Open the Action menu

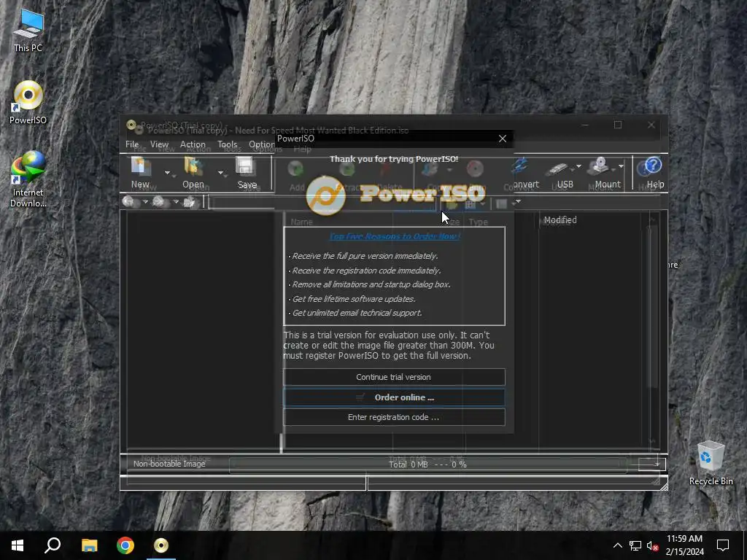pyautogui.click(x=193, y=144)
